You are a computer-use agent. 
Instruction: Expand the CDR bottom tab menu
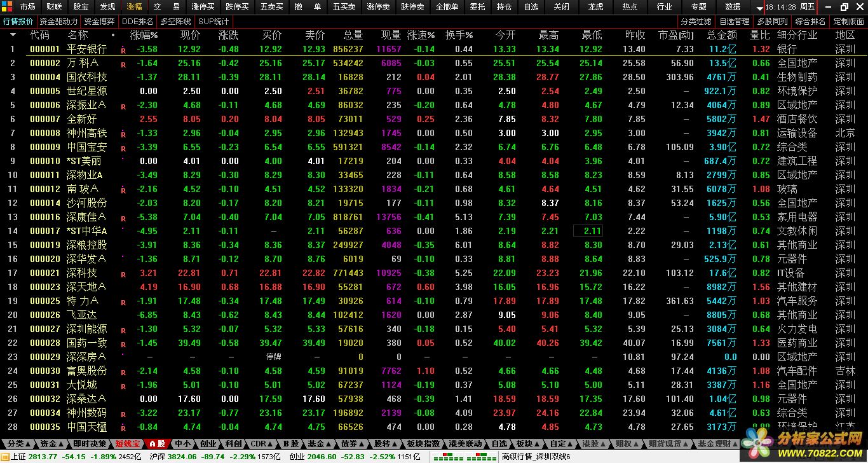click(x=261, y=443)
